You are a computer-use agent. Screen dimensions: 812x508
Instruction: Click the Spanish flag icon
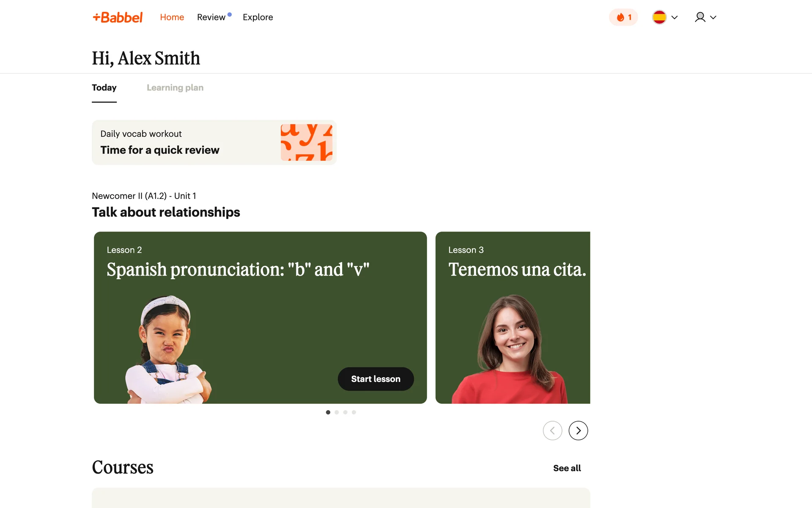659,17
